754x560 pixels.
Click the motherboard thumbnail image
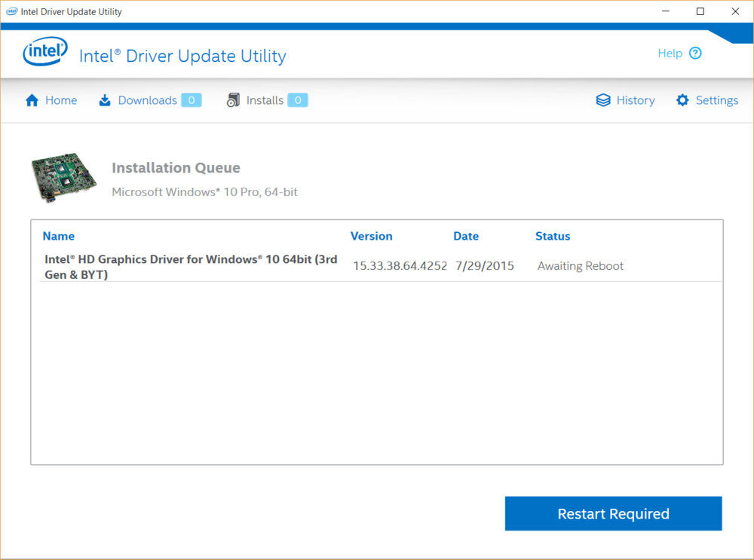point(64,177)
